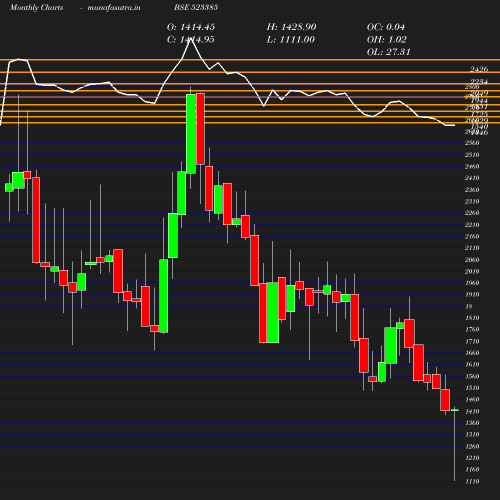The image size is (500, 500).
Task: Click the 2360 price axis label
Action: 472,190
